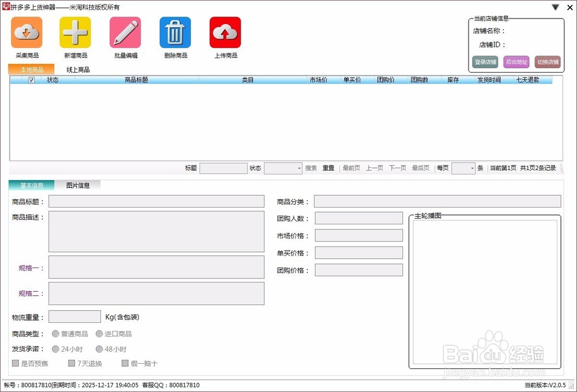
Task: Click the 七天退款 column header
Action: [x=528, y=80]
